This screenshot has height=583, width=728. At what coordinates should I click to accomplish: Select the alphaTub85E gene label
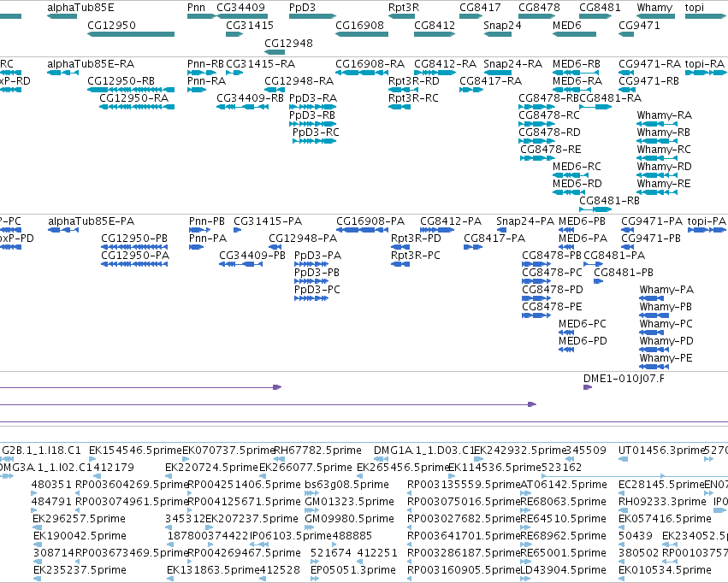tap(80, 8)
